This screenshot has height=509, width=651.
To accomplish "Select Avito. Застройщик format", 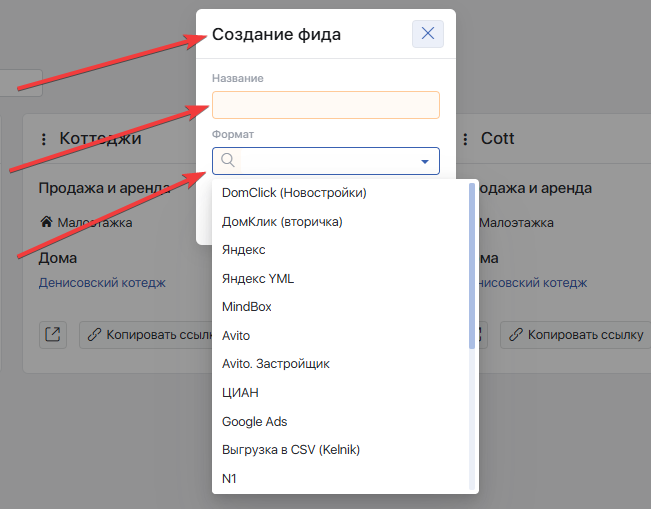I will pyautogui.click(x=275, y=364).
